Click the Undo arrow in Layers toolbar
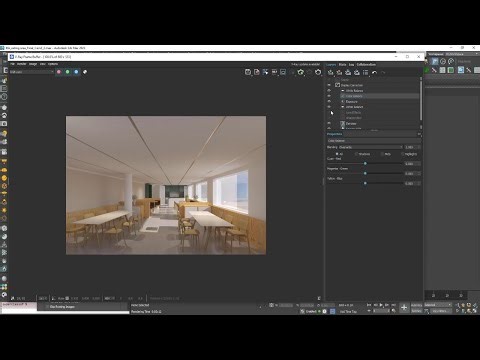The height and width of the screenshot is (360, 480). click(x=374, y=72)
